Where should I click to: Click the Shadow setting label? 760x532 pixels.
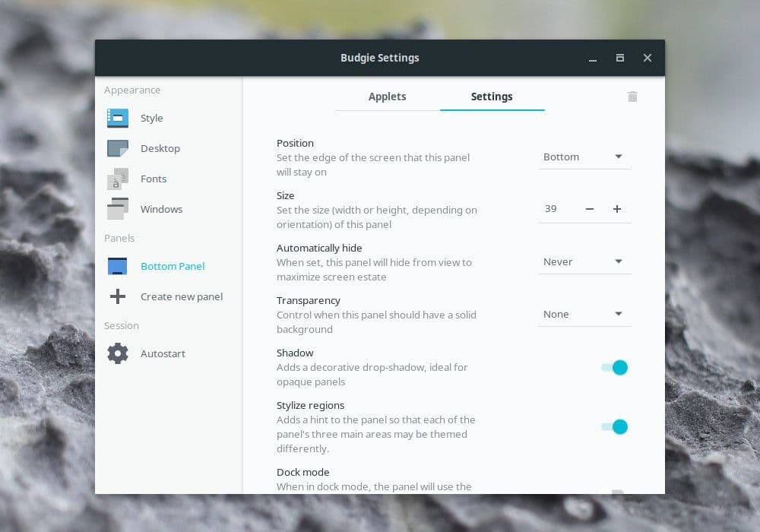(295, 353)
